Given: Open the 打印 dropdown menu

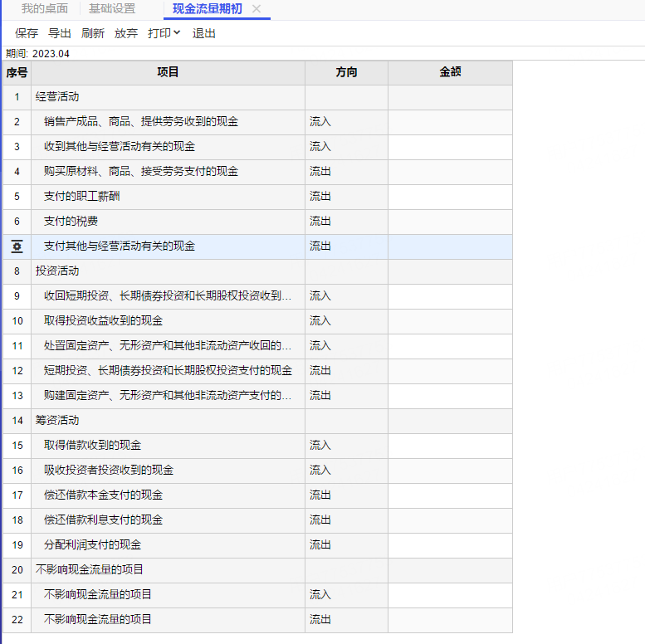Looking at the screenshot, I should tap(164, 33).
